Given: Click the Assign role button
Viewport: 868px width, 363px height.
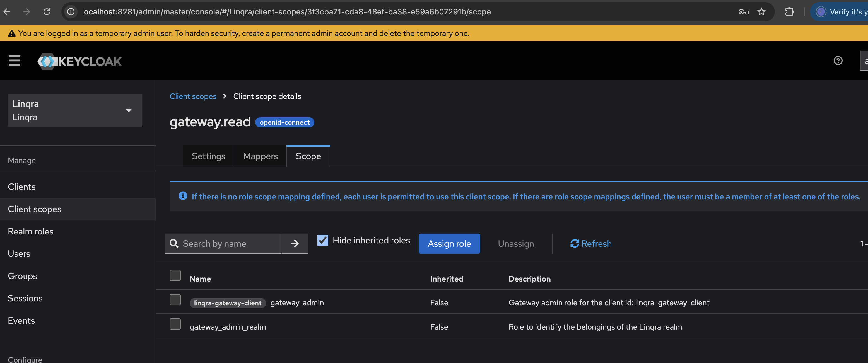Looking at the screenshot, I should (449, 243).
